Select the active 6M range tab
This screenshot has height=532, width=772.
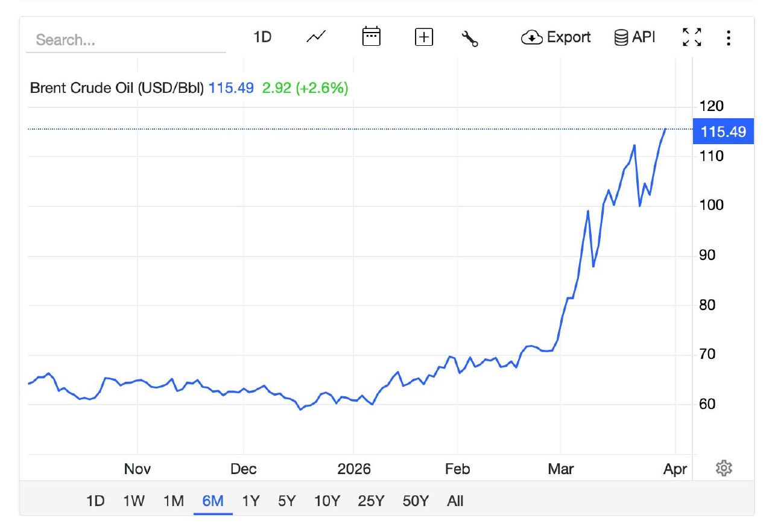pos(213,501)
